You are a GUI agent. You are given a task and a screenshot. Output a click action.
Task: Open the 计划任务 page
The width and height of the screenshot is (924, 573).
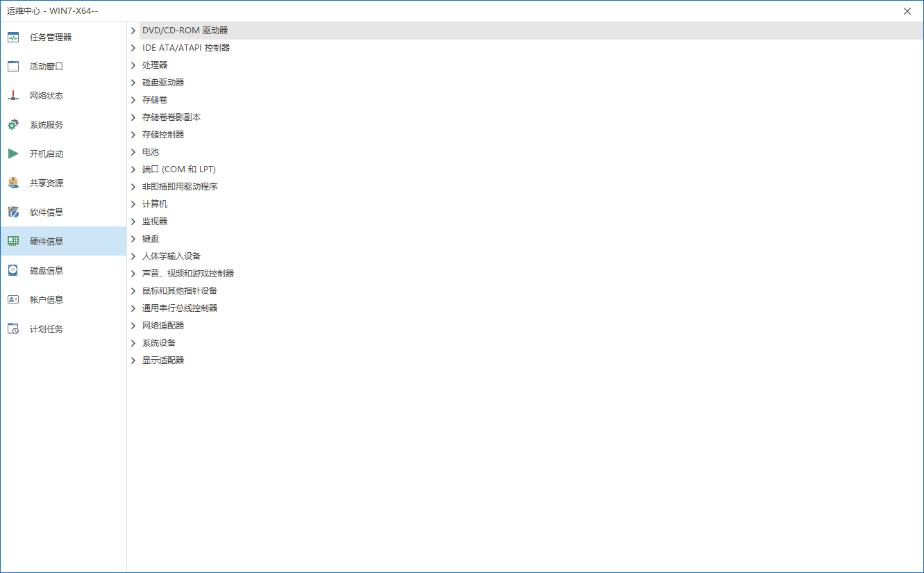[63, 329]
